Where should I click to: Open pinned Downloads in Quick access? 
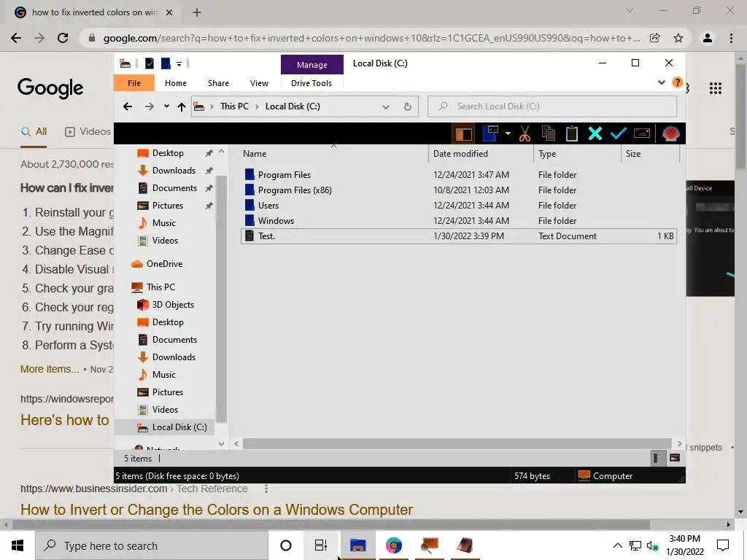tap(174, 171)
